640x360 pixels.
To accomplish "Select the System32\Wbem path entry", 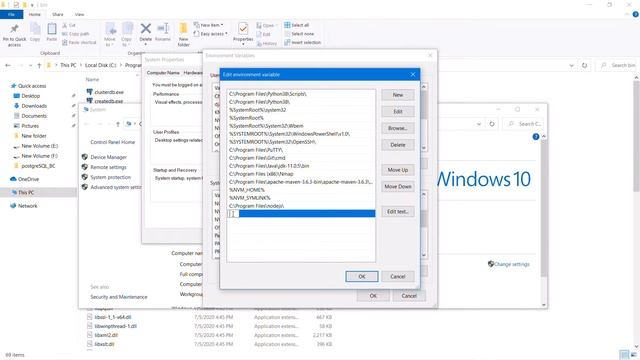I will [x=301, y=126].
